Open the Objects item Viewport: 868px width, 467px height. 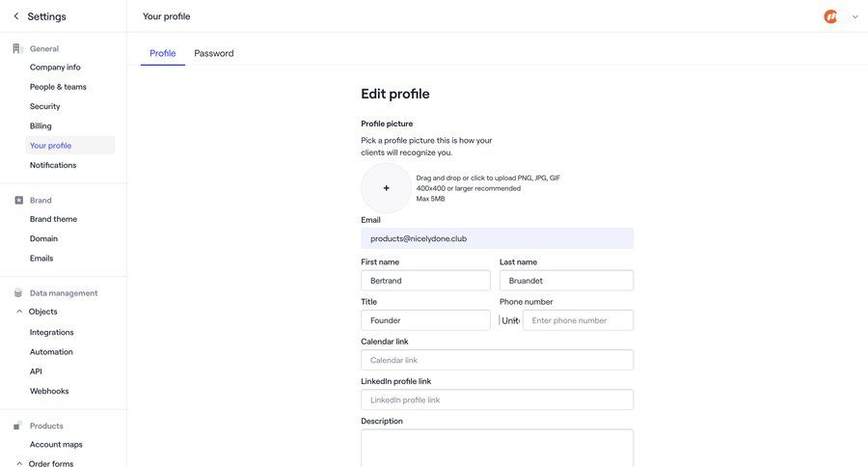pyautogui.click(x=43, y=312)
